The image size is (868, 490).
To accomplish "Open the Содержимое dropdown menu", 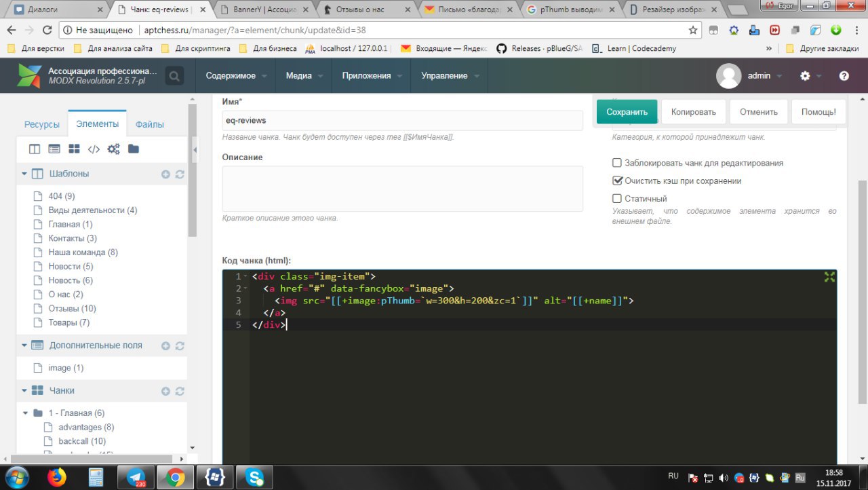I will click(x=236, y=76).
